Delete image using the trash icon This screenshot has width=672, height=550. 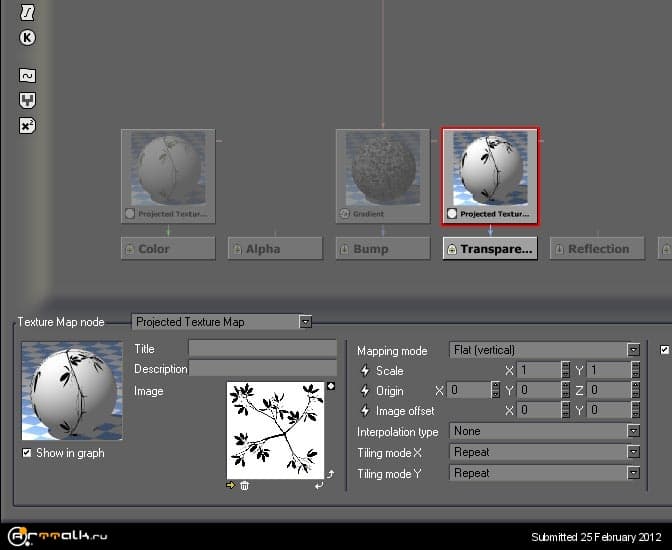point(245,485)
